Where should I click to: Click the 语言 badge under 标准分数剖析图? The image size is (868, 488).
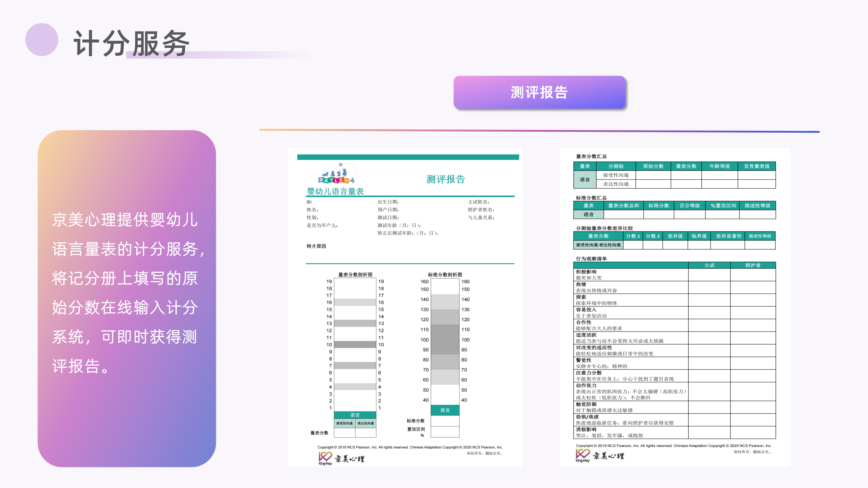(x=445, y=410)
